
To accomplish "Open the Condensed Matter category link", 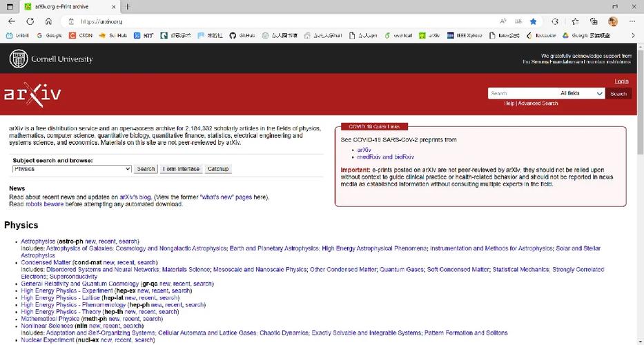I will pos(46,262).
